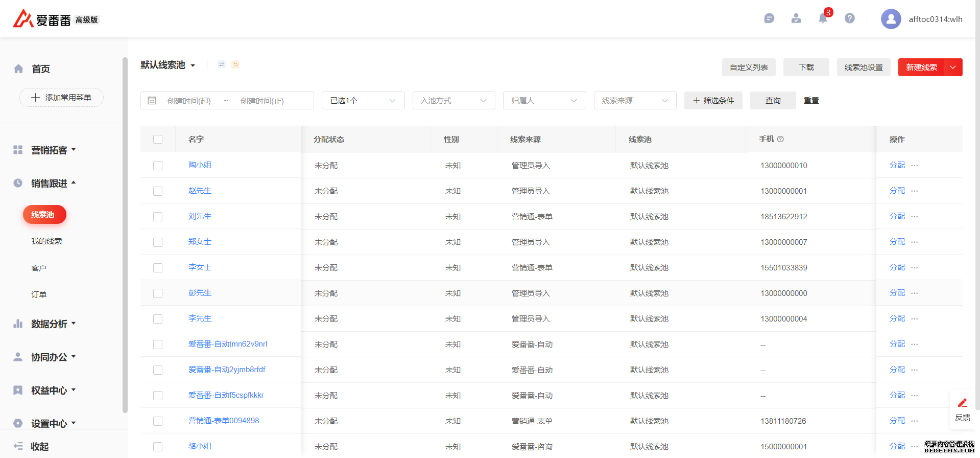980x458 pixels.
Task: Open the 新建线索 split arrow dropdown
Action: click(x=953, y=67)
